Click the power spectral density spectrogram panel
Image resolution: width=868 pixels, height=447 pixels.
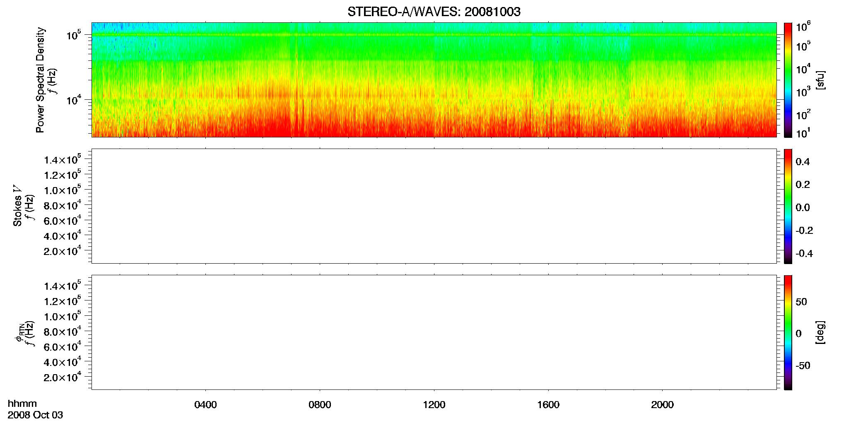434,79
